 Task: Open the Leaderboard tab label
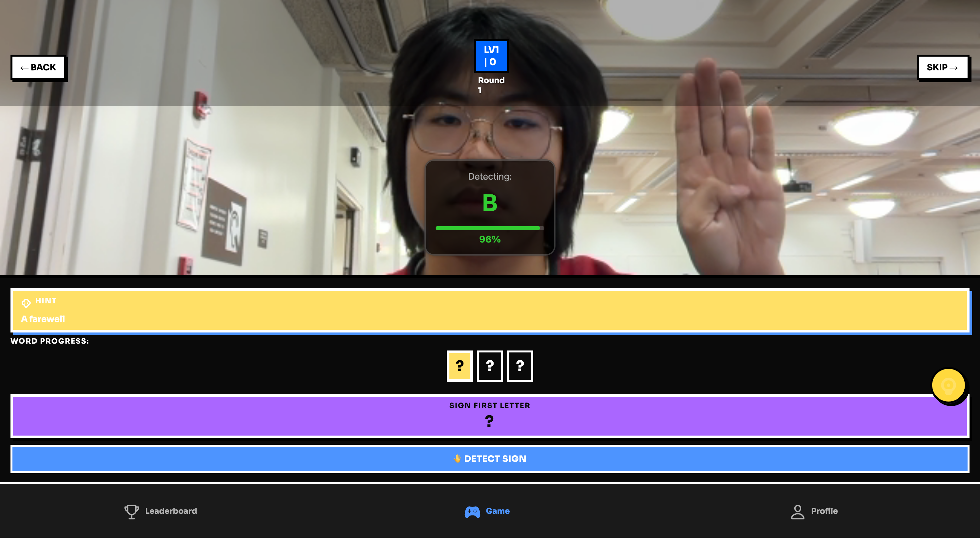pyautogui.click(x=171, y=511)
